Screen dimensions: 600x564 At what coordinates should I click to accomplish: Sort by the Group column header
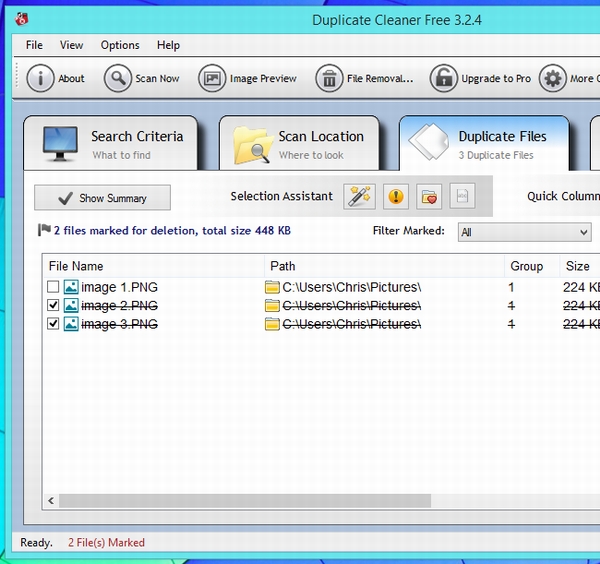[x=532, y=266]
